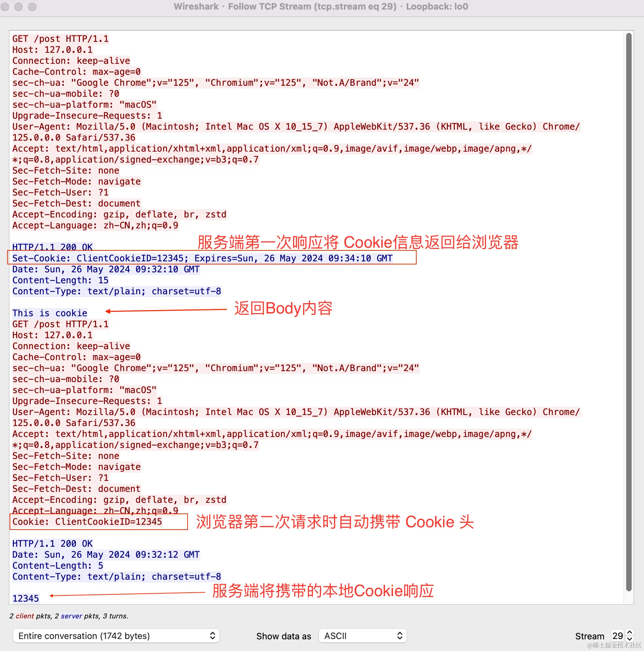This screenshot has width=644, height=651.
Task: Click first 'sec-ch-ua-platform: "macOS"' line
Action: (x=84, y=105)
